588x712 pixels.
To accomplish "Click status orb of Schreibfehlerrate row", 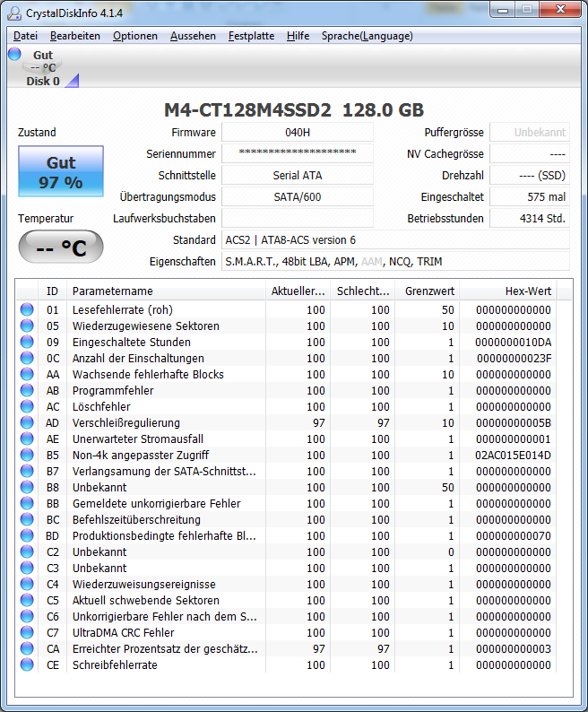I will point(27,664).
